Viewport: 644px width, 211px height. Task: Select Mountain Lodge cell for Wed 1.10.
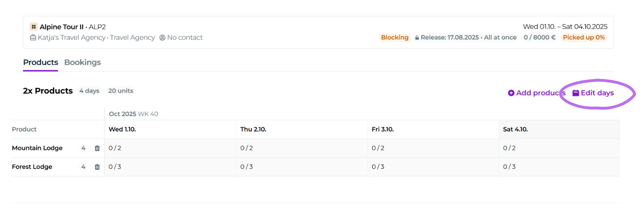(170, 148)
